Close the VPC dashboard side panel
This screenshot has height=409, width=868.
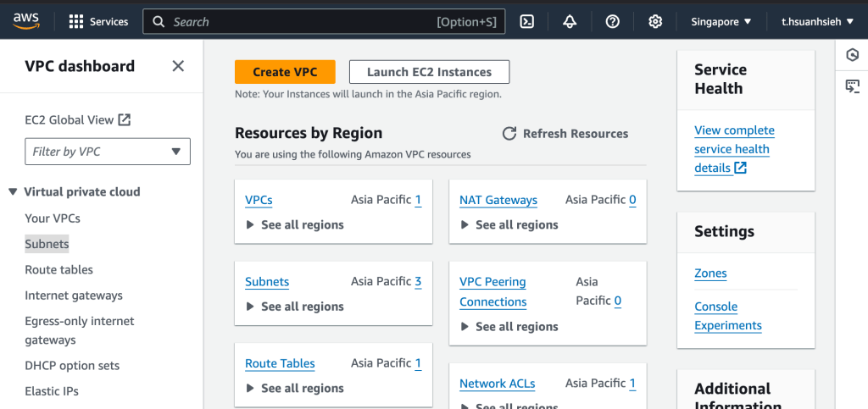click(x=178, y=66)
